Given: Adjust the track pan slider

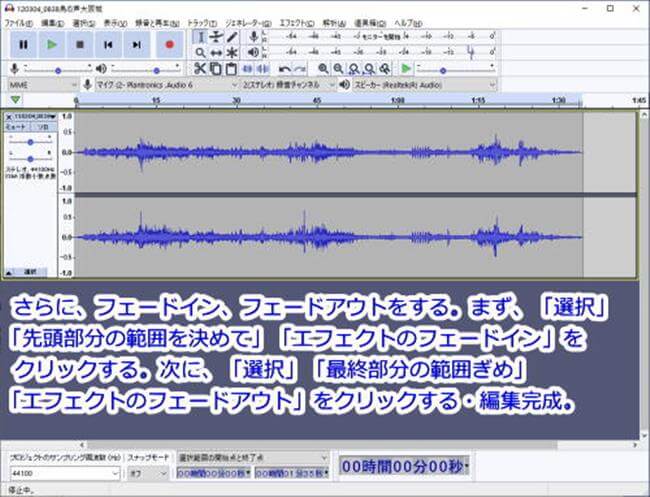Looking at the screenshot, I should pyautogui.click(x=30, y=159).
